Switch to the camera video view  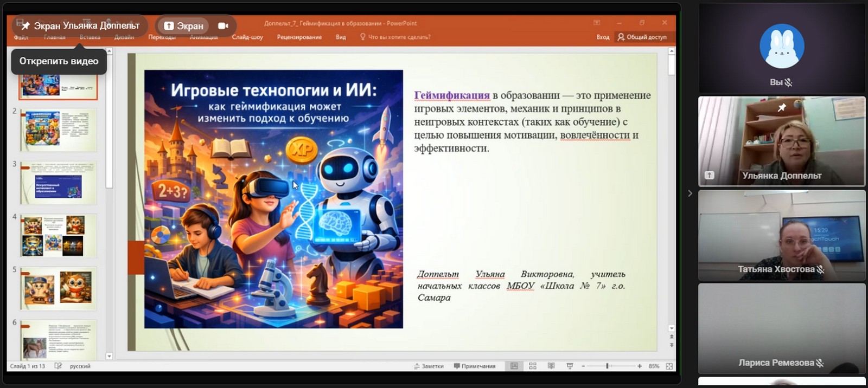(223, 25)
